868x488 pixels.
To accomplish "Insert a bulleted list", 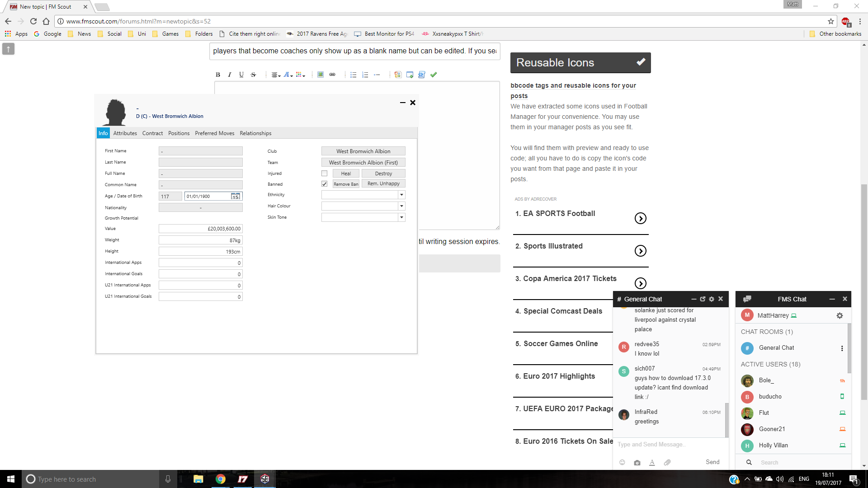I will [x=354, y=75].
